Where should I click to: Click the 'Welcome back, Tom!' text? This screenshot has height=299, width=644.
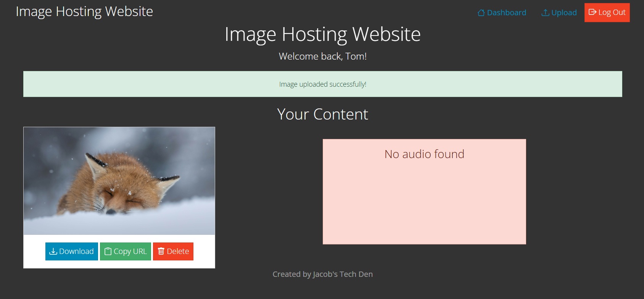323,57
